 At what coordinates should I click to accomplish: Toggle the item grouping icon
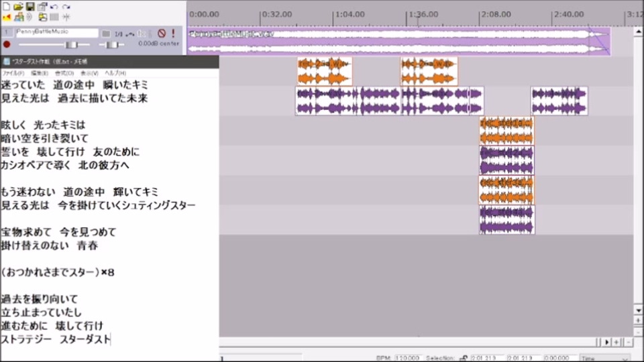[x=19, y=17]
